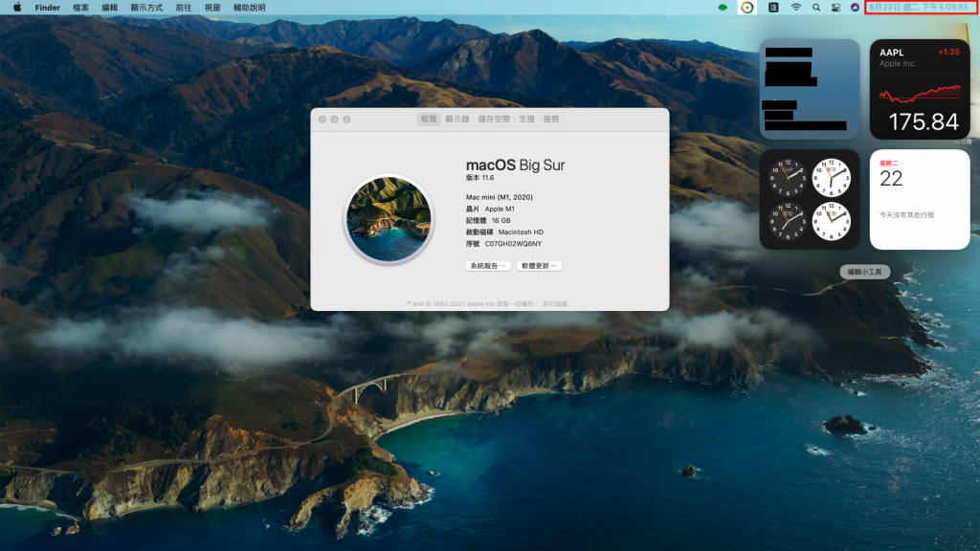Switch to the 服務 tab
This screenshot has width=980, height=551.
(x=550, y=119)
